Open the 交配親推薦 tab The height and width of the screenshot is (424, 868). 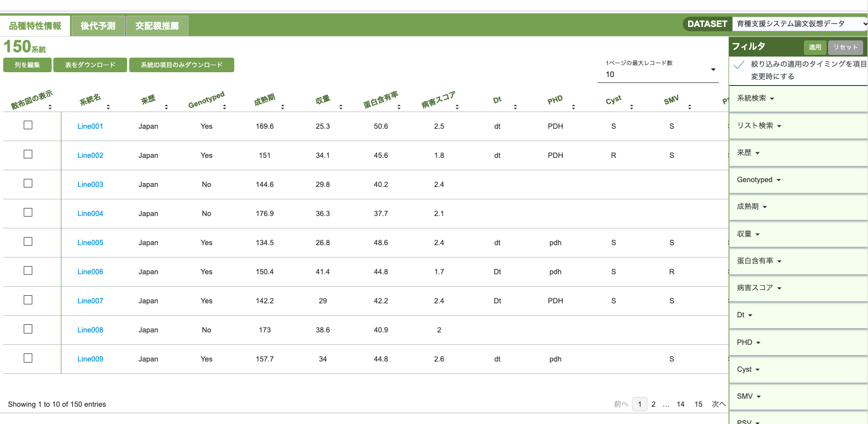(157, 26)
